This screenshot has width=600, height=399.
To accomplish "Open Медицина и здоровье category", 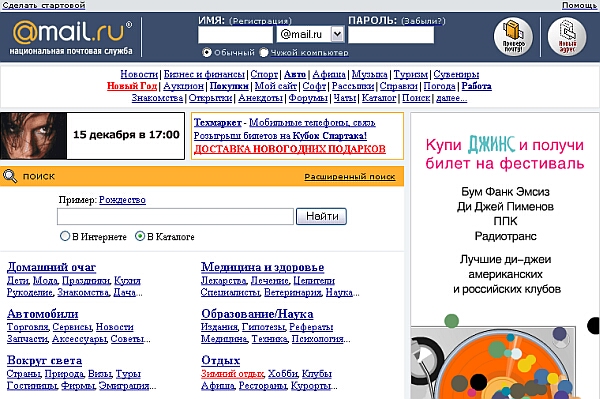I will pyautogui.click(x=262, y=267).
